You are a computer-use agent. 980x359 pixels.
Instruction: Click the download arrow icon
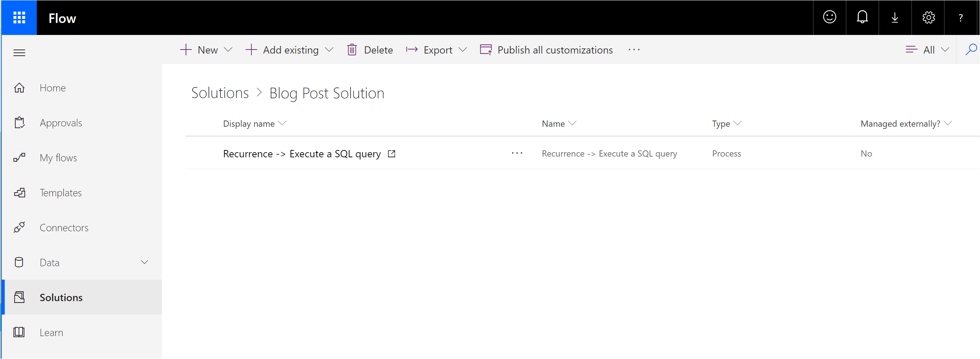tap(895, 17)
